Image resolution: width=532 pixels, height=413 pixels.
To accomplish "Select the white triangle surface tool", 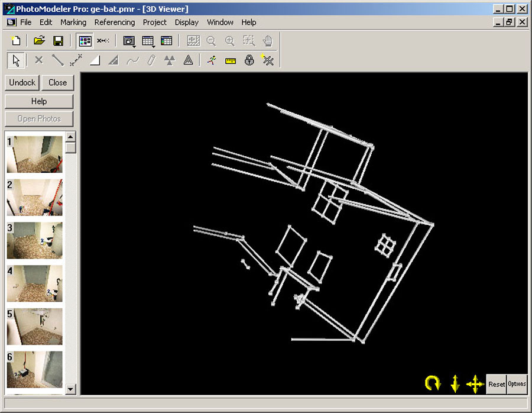I will [95, 60].
